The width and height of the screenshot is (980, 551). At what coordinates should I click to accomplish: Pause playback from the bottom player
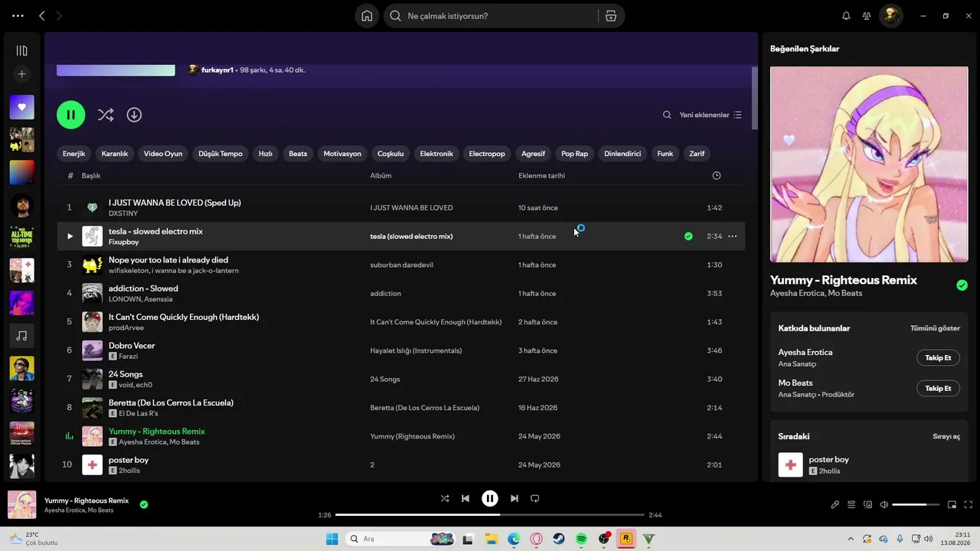click(x=490, y=498)
